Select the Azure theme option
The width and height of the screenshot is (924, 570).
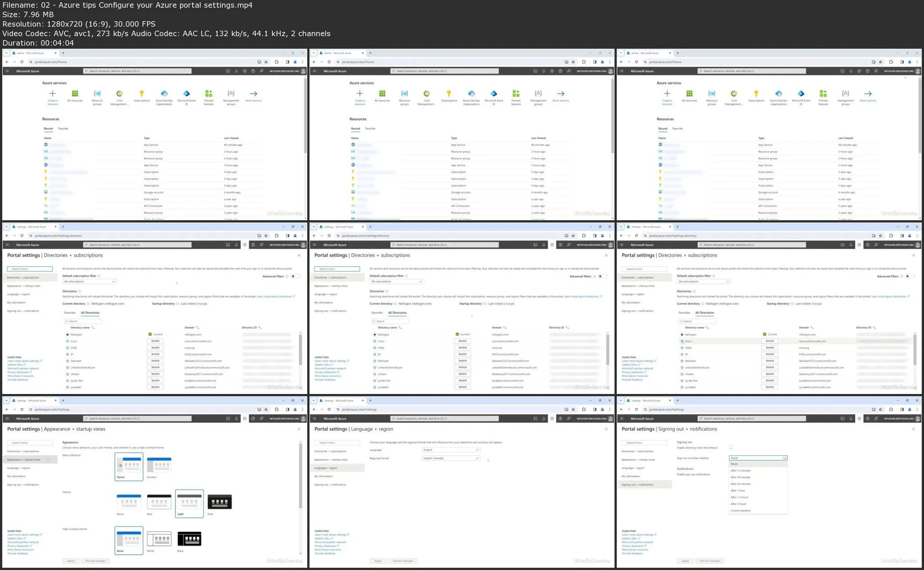click(x=129, y=502)
